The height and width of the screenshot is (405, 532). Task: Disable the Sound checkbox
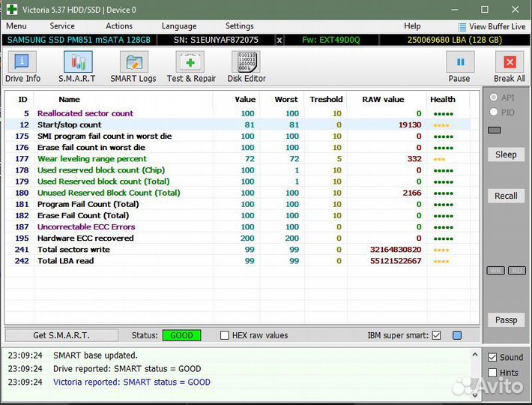coord(492,358)
